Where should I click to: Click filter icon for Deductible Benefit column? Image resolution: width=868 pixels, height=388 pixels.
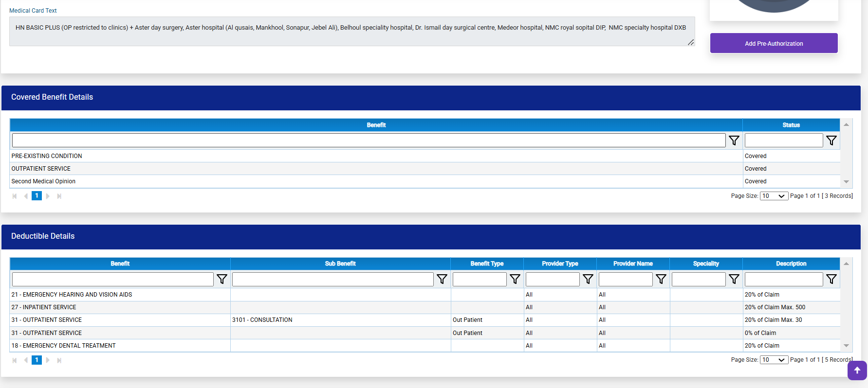222,279
